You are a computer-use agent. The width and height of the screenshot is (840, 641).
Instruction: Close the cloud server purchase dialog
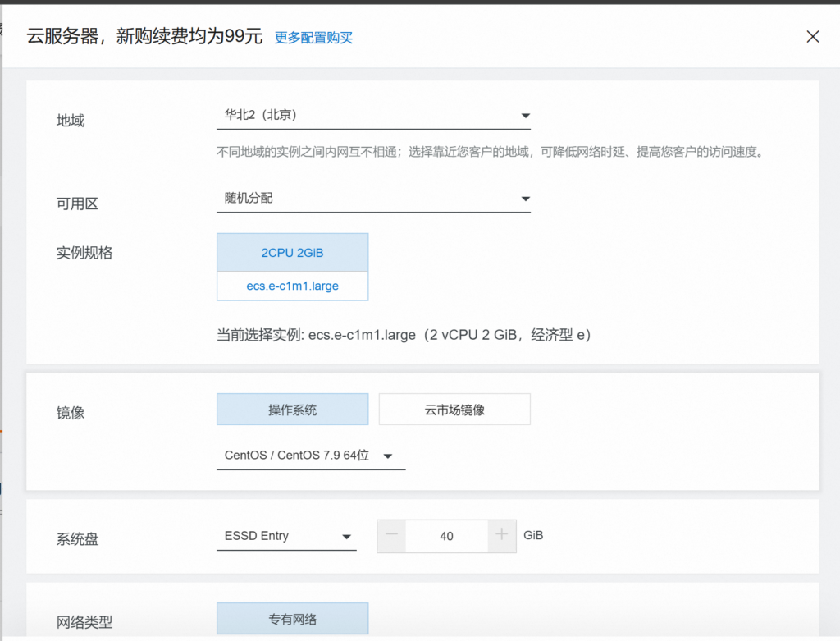click(x=812, y=37)
